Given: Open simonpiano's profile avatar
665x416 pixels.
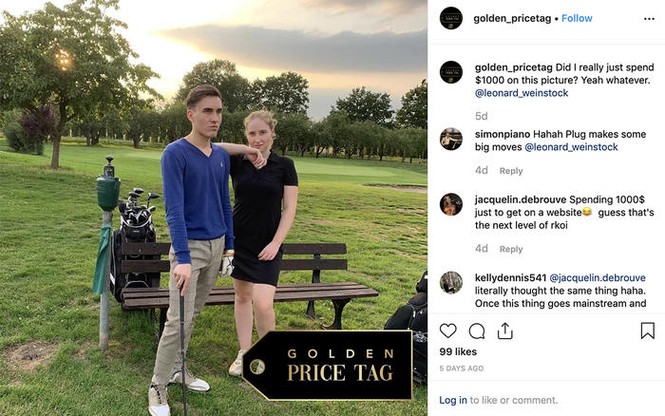Looking at the screenshot, I should click(x=451, y=139).
